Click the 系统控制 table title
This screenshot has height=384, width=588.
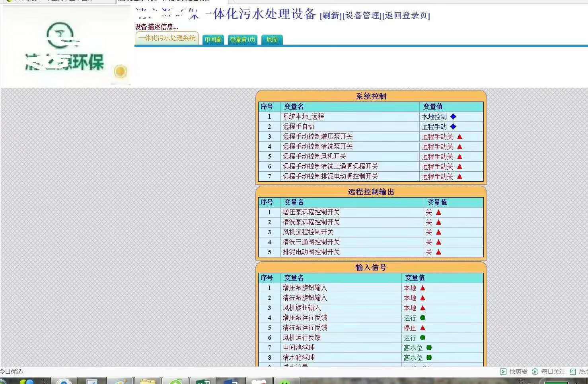(371, 96)
